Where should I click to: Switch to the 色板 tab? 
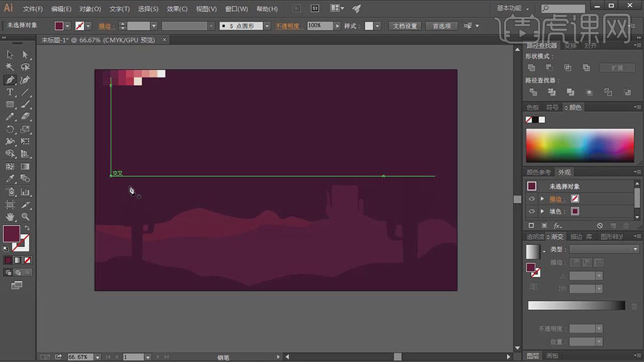tap(533, 107)
